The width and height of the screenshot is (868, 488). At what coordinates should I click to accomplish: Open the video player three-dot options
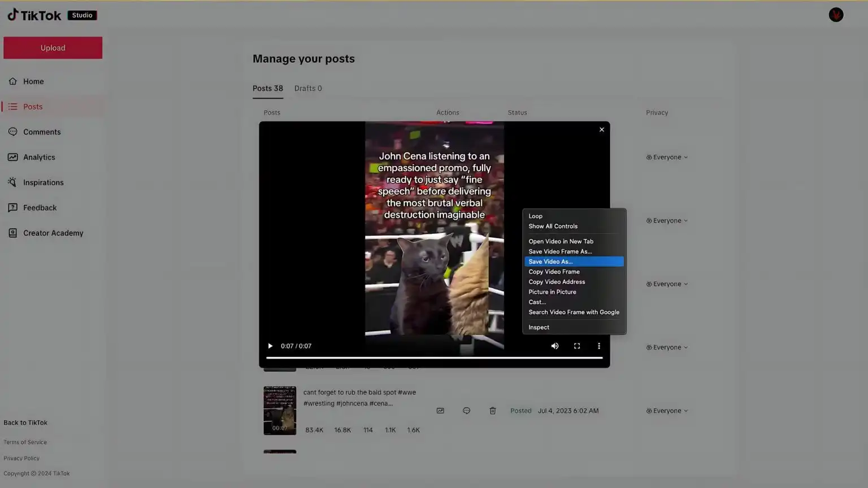pyautogui.click(x=598, y=346)
